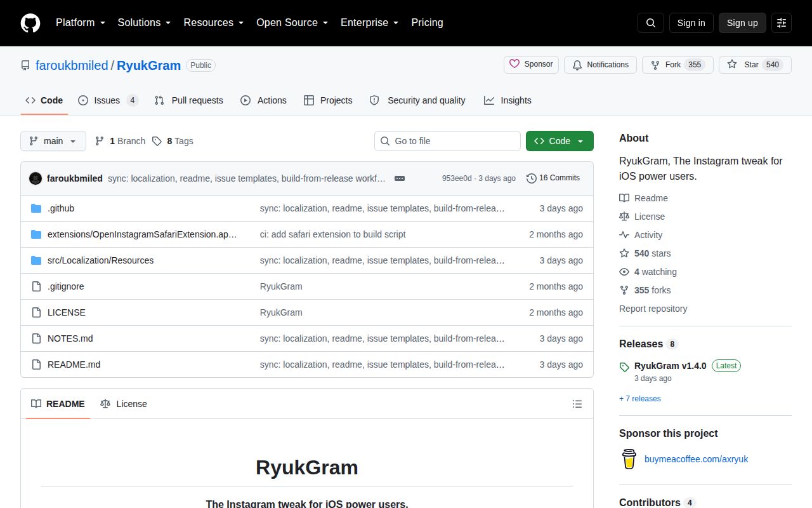Focus the Go to file field

click(x=447, y=141)
